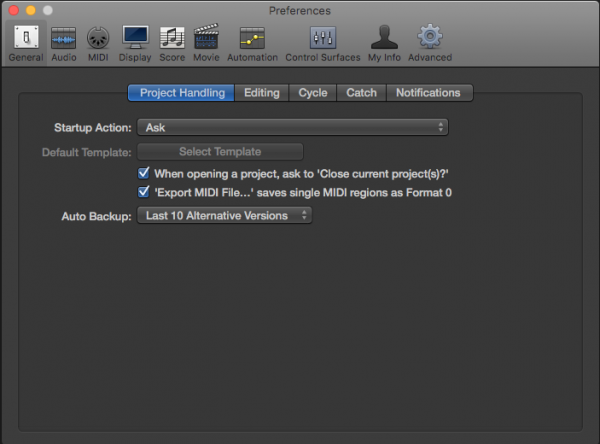Open the Control Surfaces preferences pane
This screenshot has height=444, width=600.
pos(323,43)
